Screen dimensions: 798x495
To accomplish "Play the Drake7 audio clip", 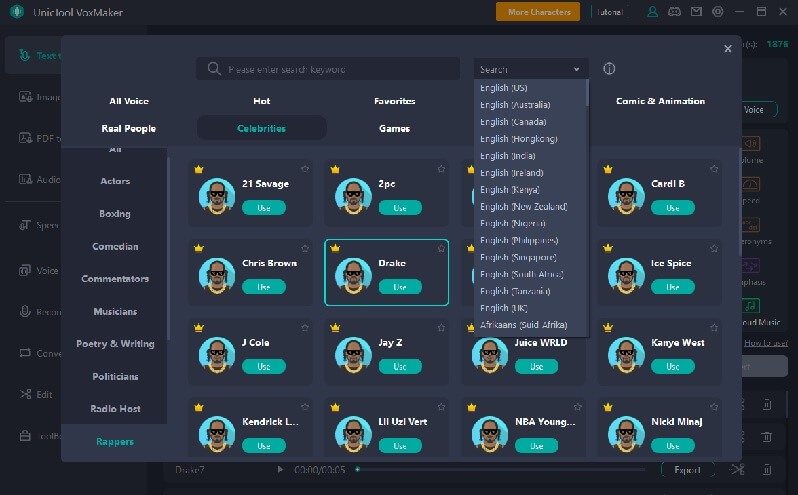I will coord(280,469).
